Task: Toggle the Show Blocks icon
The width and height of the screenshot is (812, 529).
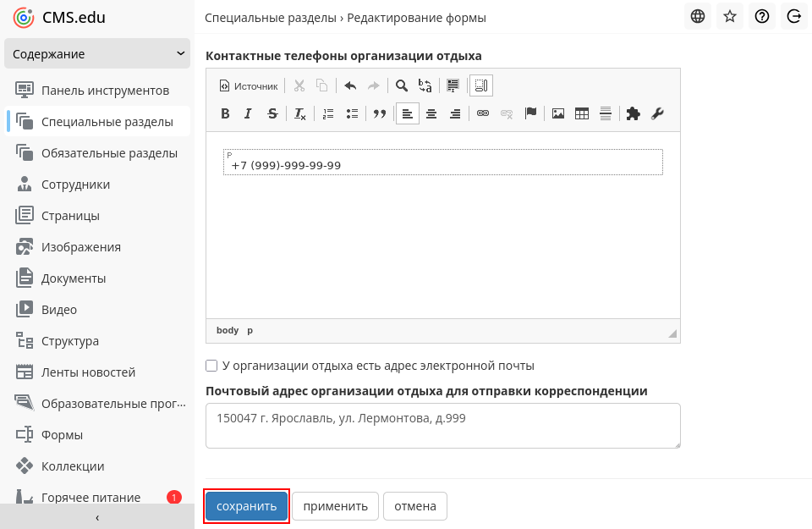Action: (481, 86)
